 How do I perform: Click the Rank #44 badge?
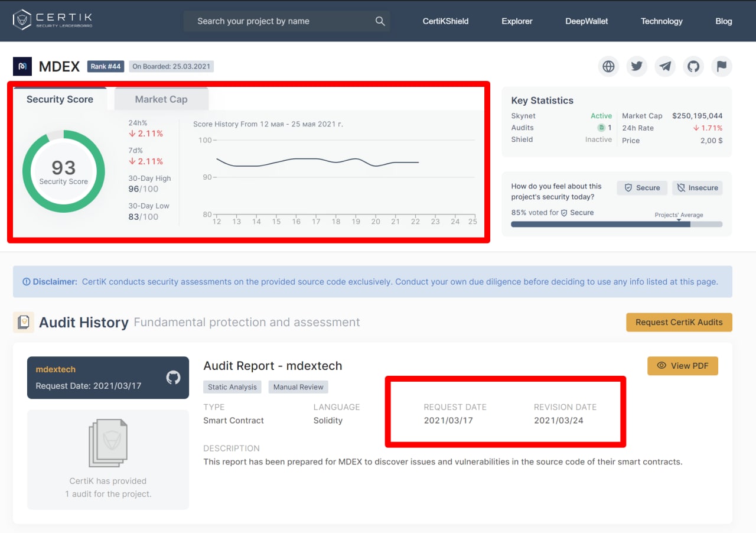point(106,66)
